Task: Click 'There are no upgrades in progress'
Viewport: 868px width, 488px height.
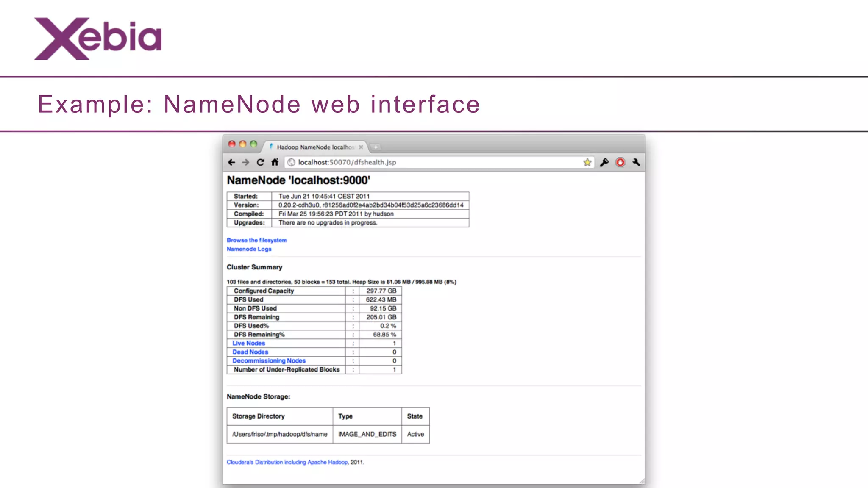Action: (x=328, y=223)
